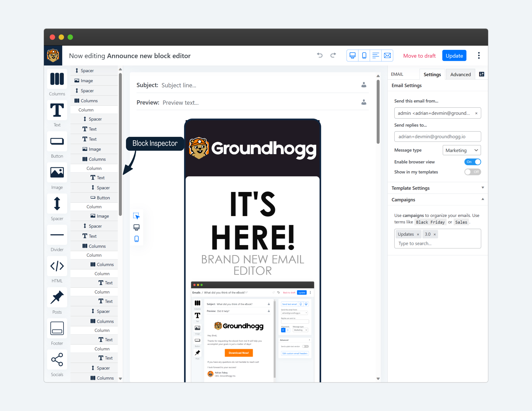
Task: Select the Columns block
Action: coord(57,79)
